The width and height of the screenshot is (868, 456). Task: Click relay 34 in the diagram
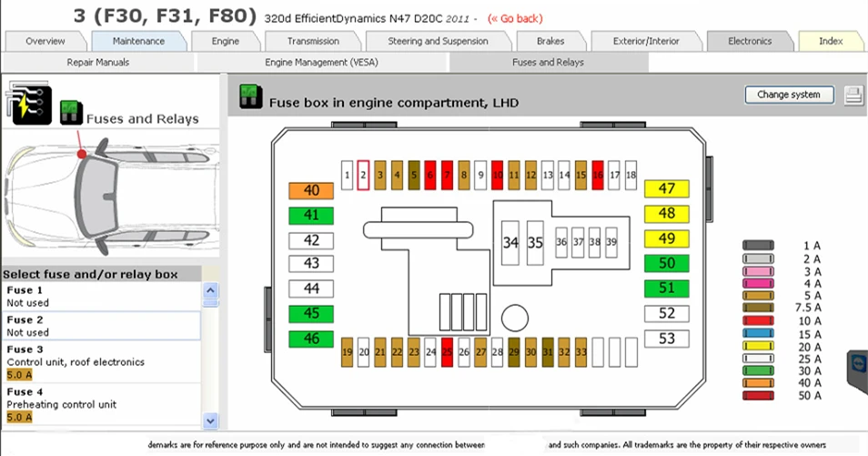(x=510, y=242)
